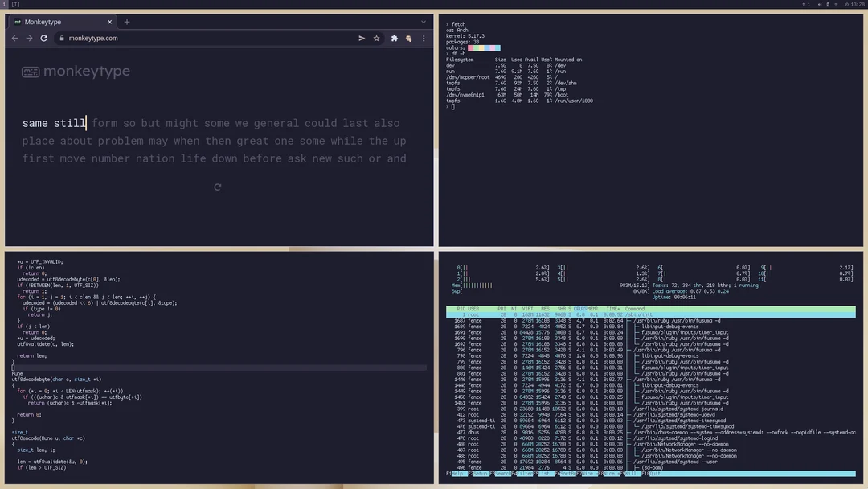Viewport: 868px width, 489px height.
Task: Click the clock in the system tray
Action: pos(856,4)
